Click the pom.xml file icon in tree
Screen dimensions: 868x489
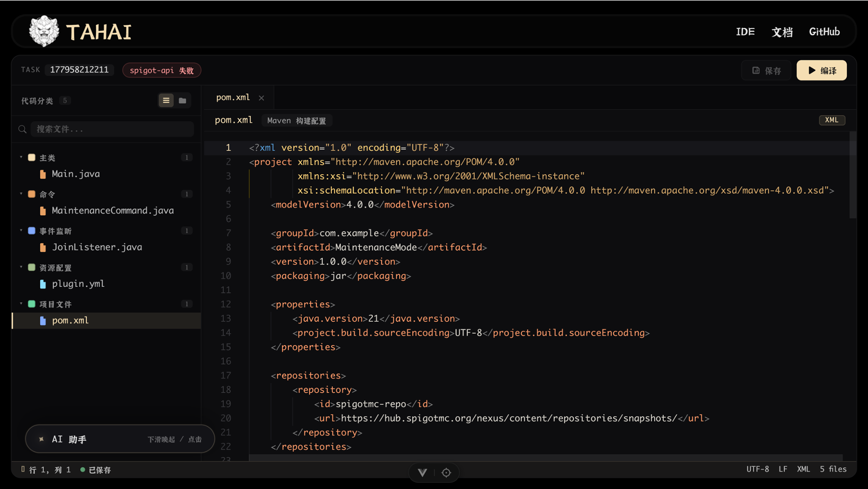click(x=43, y=321)
